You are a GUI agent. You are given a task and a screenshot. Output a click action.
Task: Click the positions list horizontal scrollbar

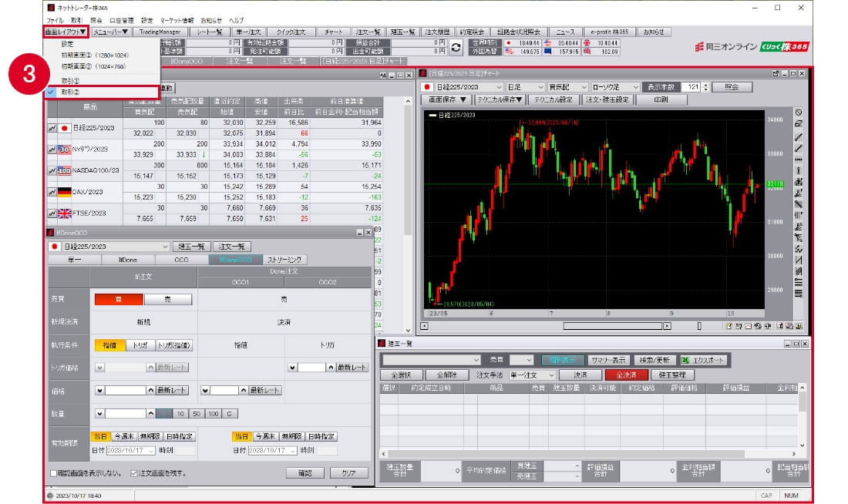[589, 454]
